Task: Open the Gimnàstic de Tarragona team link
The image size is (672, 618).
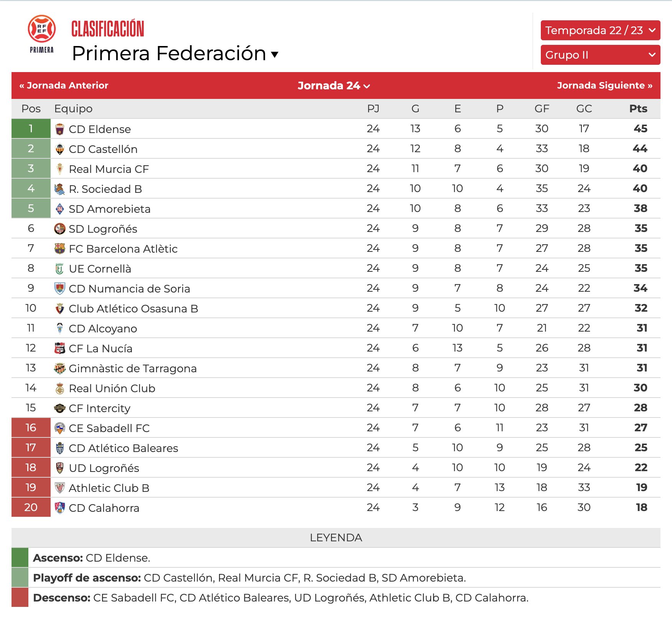Action: click(133, 368)
